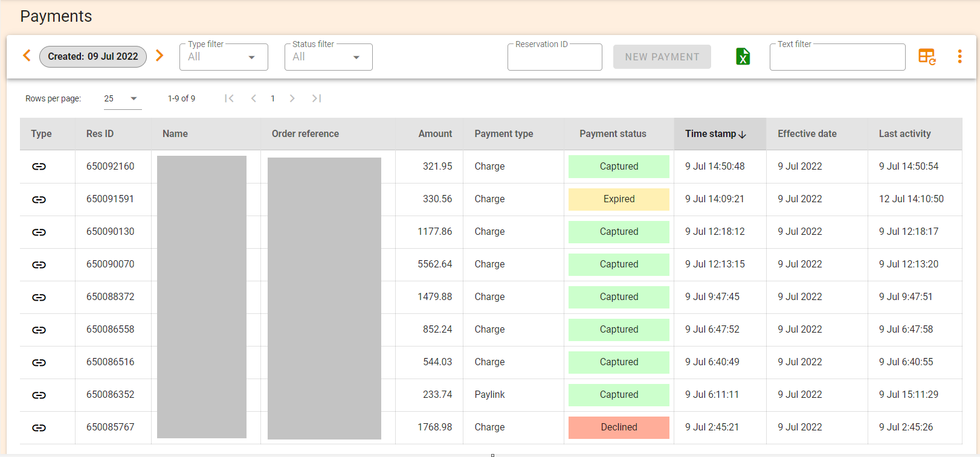
Task: Open table column refresh settings icon
Action: [x=927, y=57]
